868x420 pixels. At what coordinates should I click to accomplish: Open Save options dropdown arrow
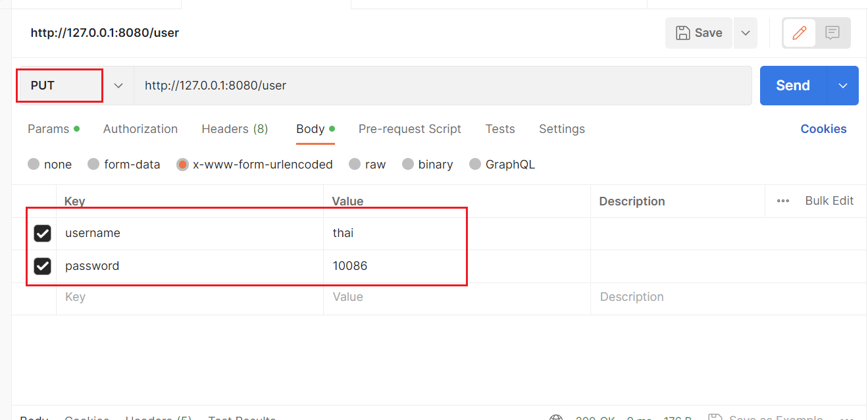tap(746, 33)
